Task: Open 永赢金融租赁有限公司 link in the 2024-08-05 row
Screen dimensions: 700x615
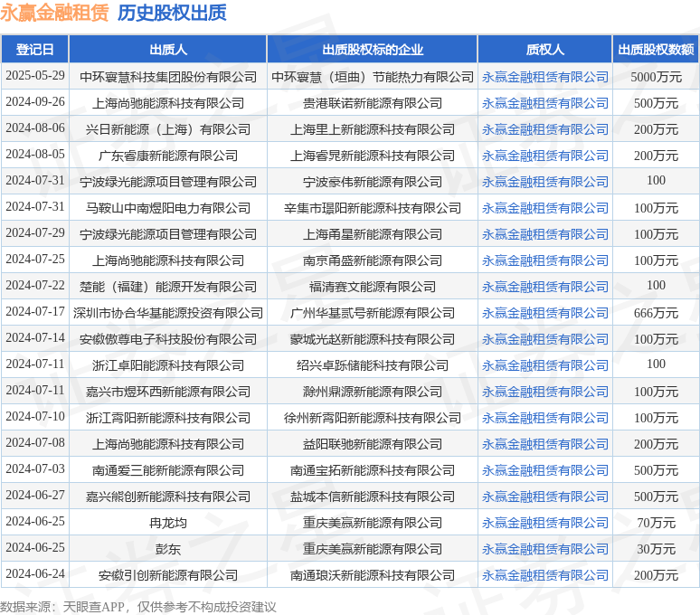Action: [544, 156]
